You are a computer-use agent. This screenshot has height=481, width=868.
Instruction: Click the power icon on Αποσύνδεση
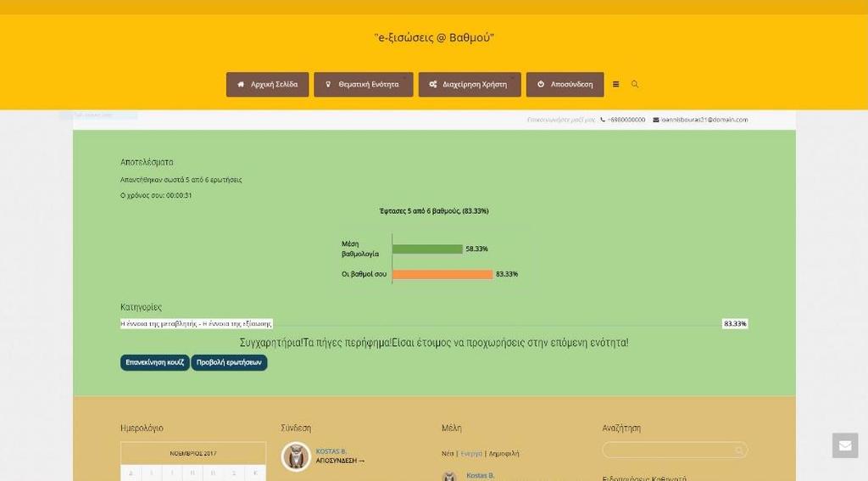[x=541, y=84]
